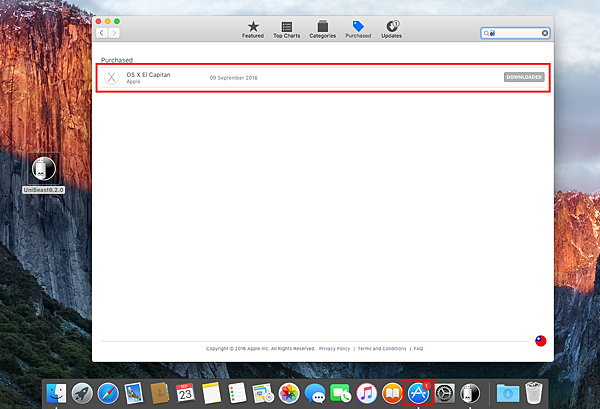Screen dimensions: 600x409
Task: Open the Trash in the Dock
Action: (533, 393)
